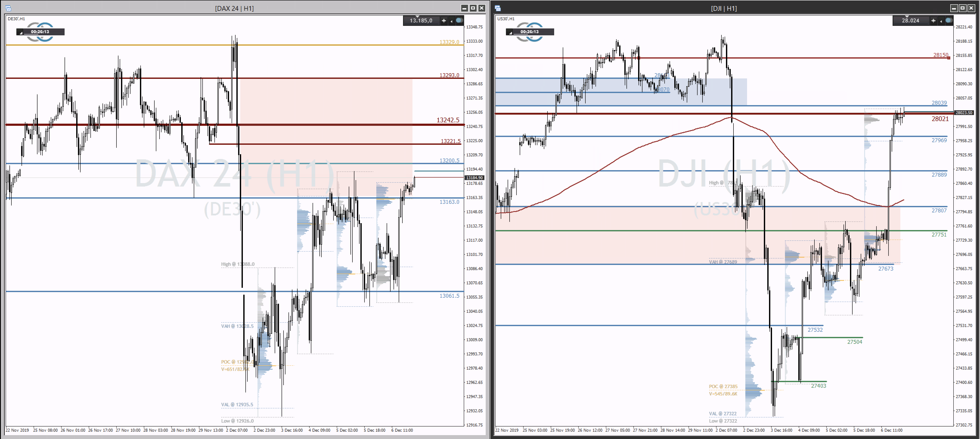Toggle the blue switch in DJI price panel

point(949,20)
